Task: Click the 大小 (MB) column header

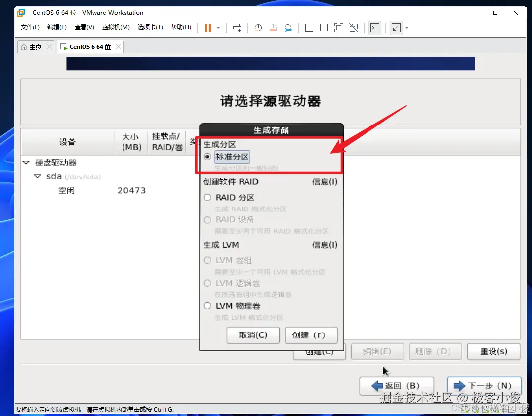Action: 131,142
